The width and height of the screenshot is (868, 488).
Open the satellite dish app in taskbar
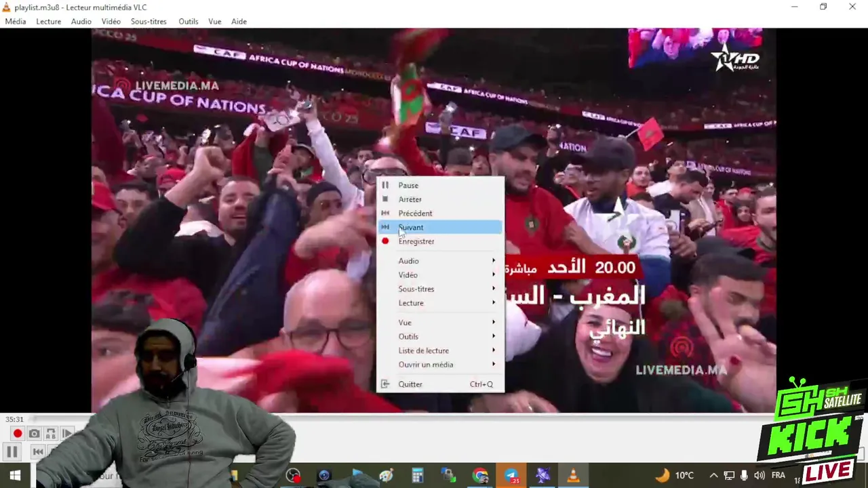click(x=542, y=476)
